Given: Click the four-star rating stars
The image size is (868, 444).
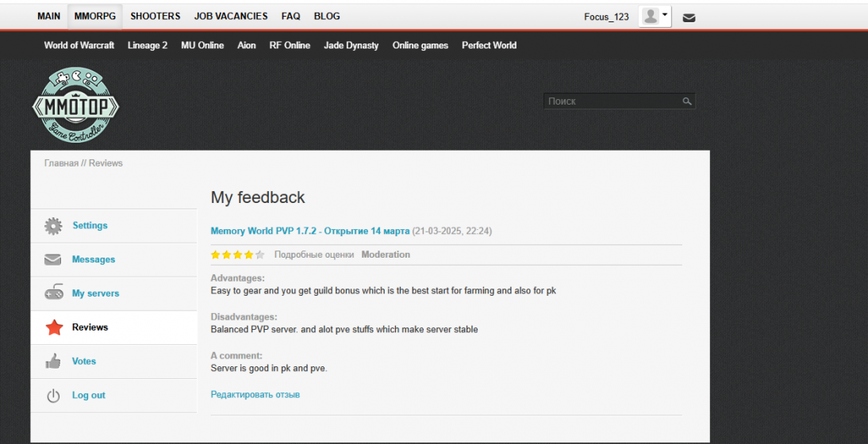Looking at the screenshot, I should 237,255.
